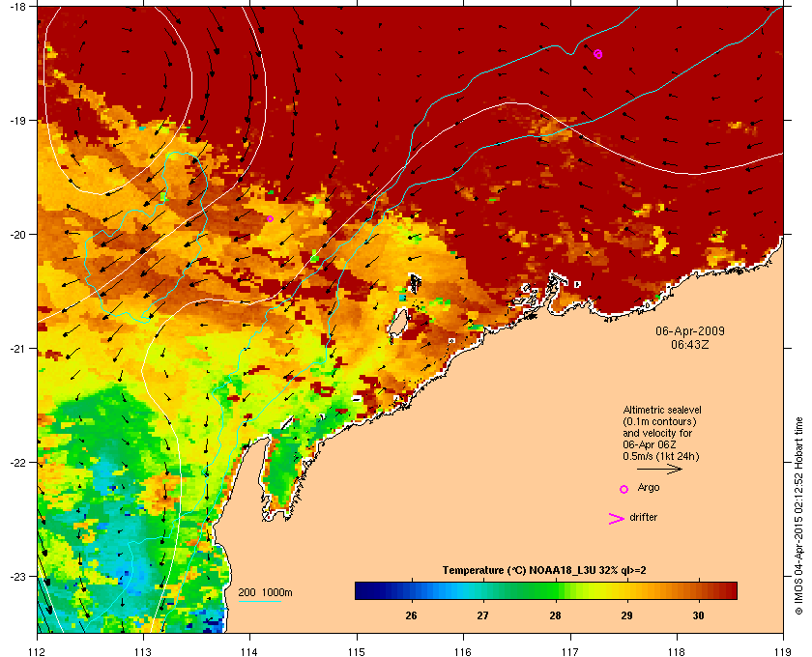Image resolution: width=812 pixels, height=657 pixels.
Task: Click the '26' colorbar tick label
Action: [411, 615]
